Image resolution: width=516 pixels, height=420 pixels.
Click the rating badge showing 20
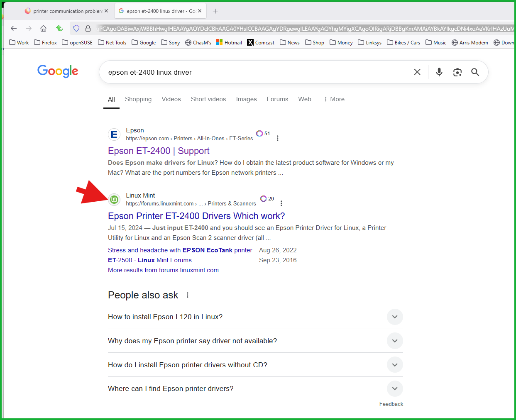[267, 199]
